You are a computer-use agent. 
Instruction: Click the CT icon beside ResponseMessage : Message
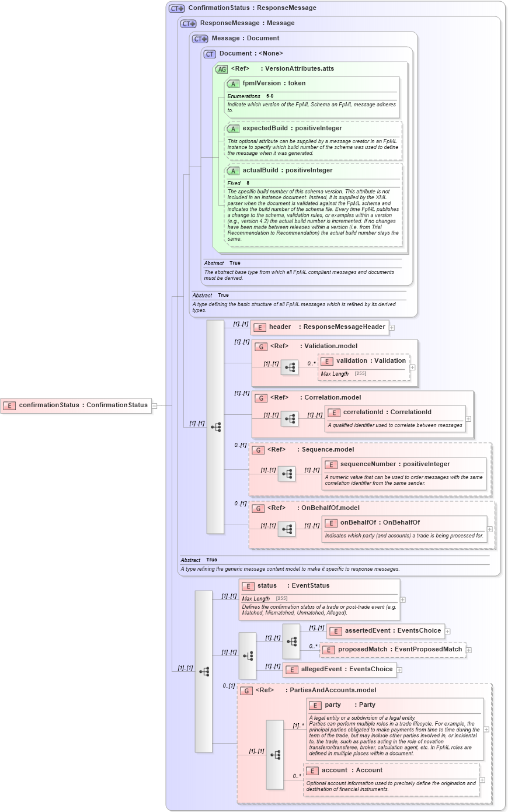[x=189, y=23]
